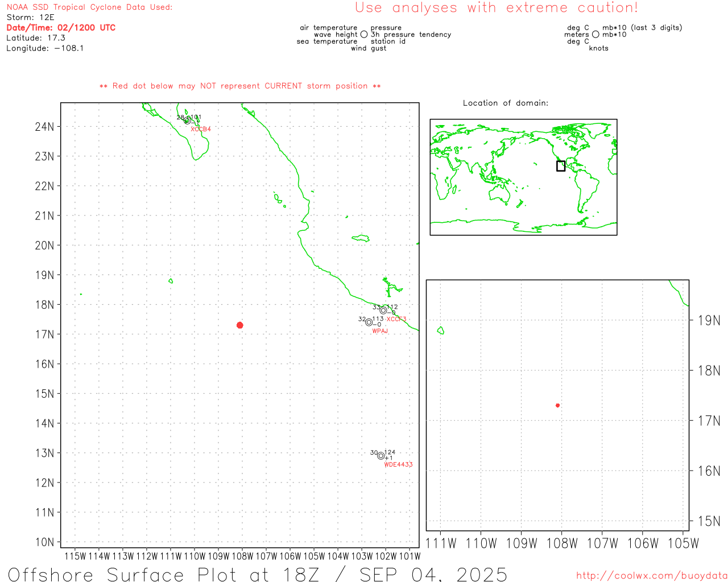The image size is (728, 582).
Task: Click pressure value 124 near WDE4433
Action: tap(390, 452)
